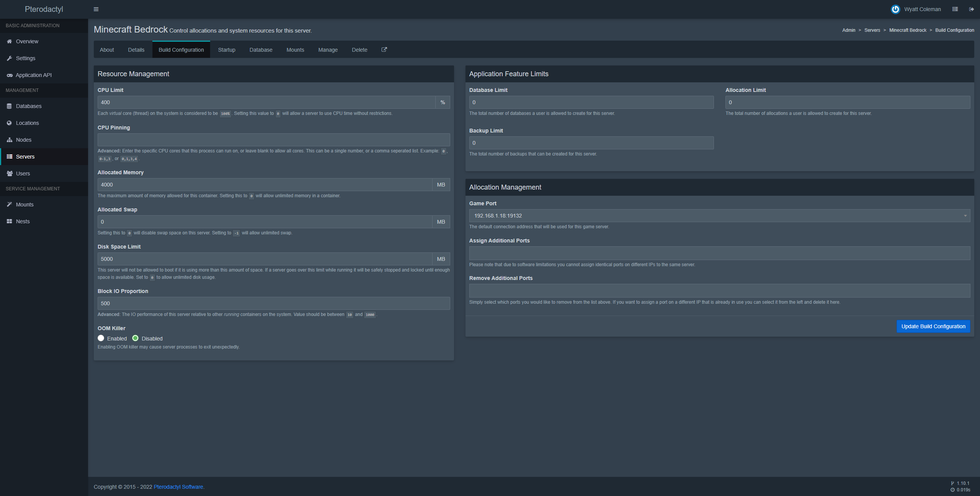This screenshot has height=496, width=980.
Task: Open Assign Additional Ports selector
Action: click(719, 253)
